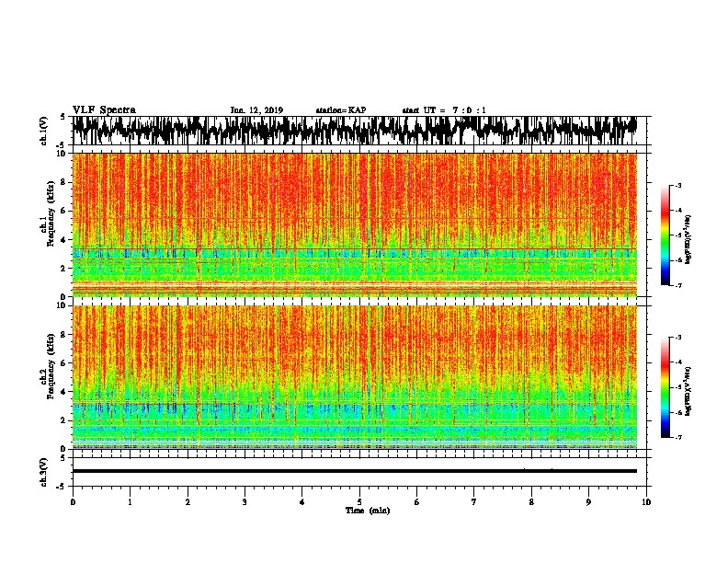
Task: Click tick "0" on the Time axis
Action: click(x=73, y=502)
